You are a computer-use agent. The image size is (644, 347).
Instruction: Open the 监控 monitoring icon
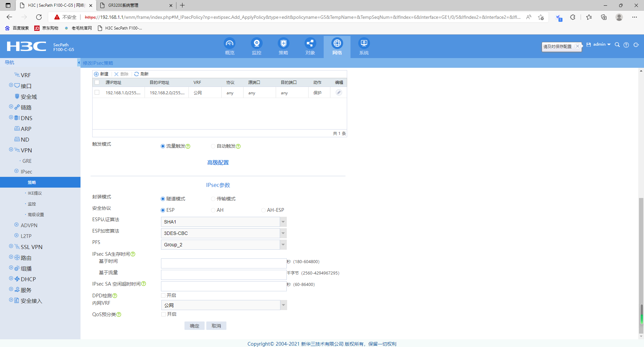tap(257, 44)
